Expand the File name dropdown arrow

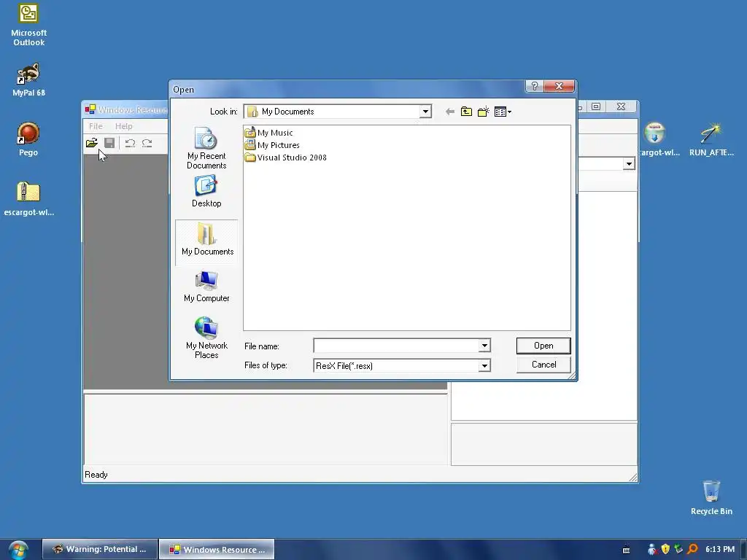[x=484, y=346]
